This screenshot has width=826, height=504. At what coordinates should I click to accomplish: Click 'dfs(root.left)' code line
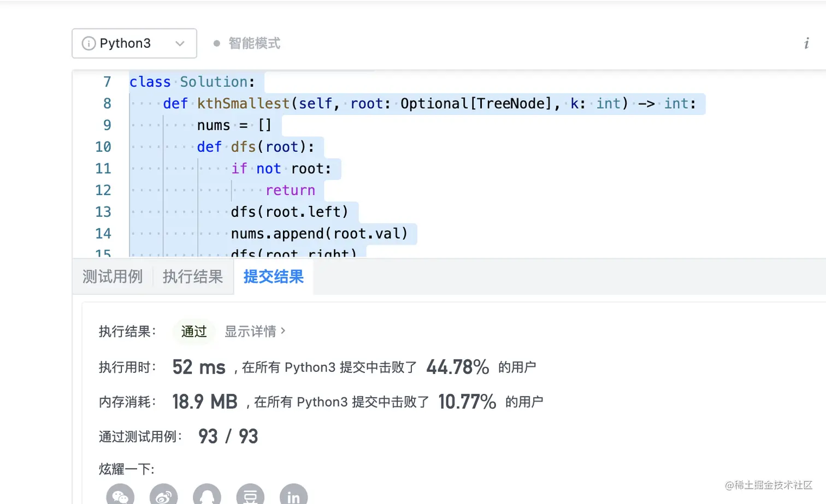(290, 212)
